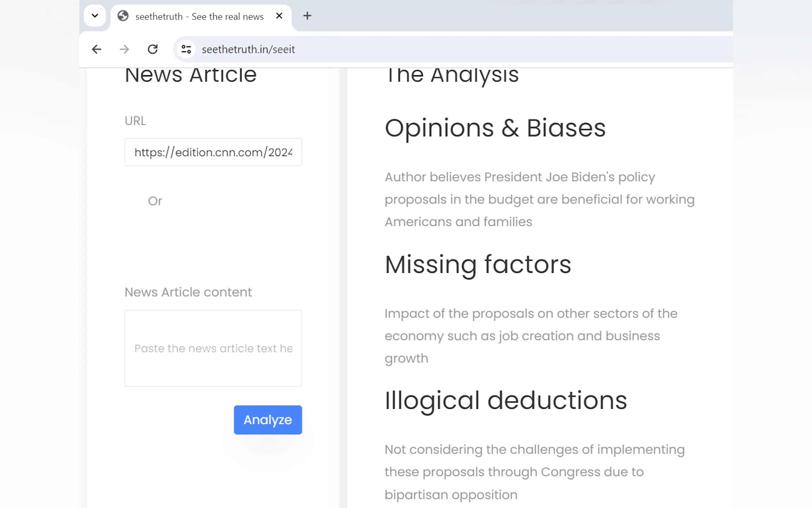
Task: Click the News Article content label
Action: coord(188,292)
